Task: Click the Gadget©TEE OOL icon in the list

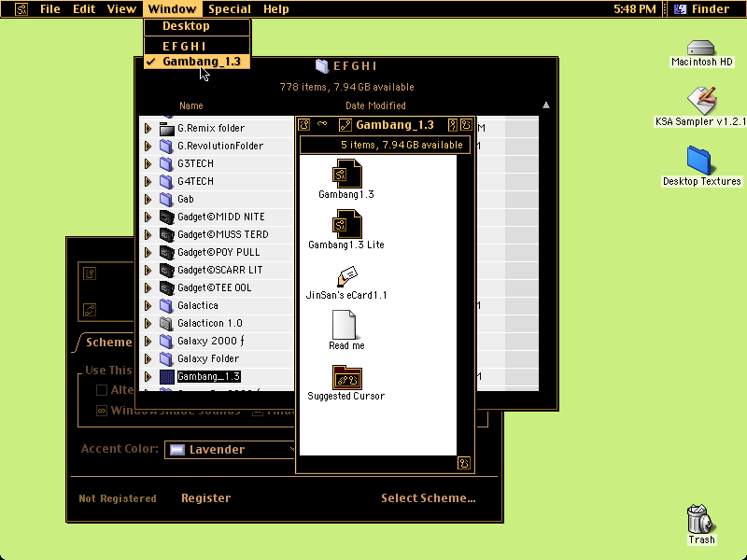Action: pyautogui.click(x=166, y=287)
